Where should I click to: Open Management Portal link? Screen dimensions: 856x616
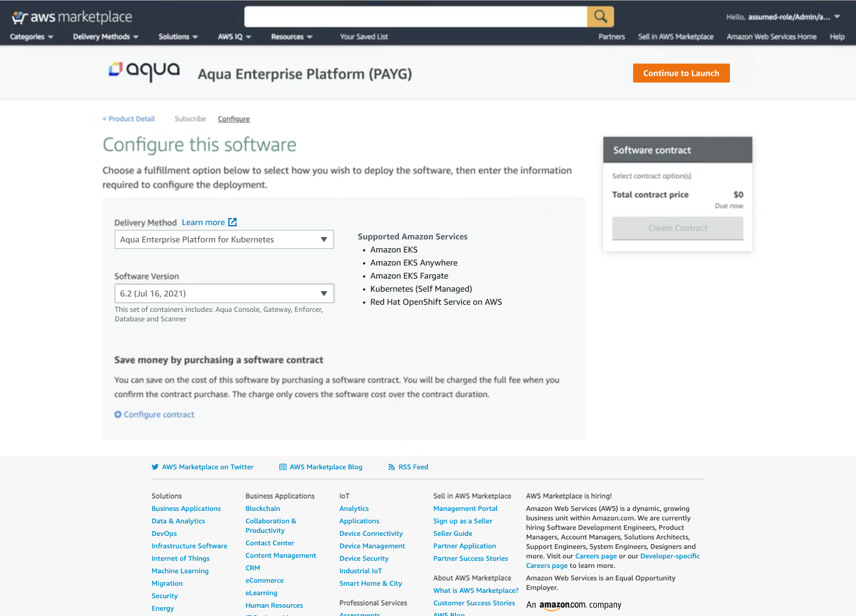465,508
